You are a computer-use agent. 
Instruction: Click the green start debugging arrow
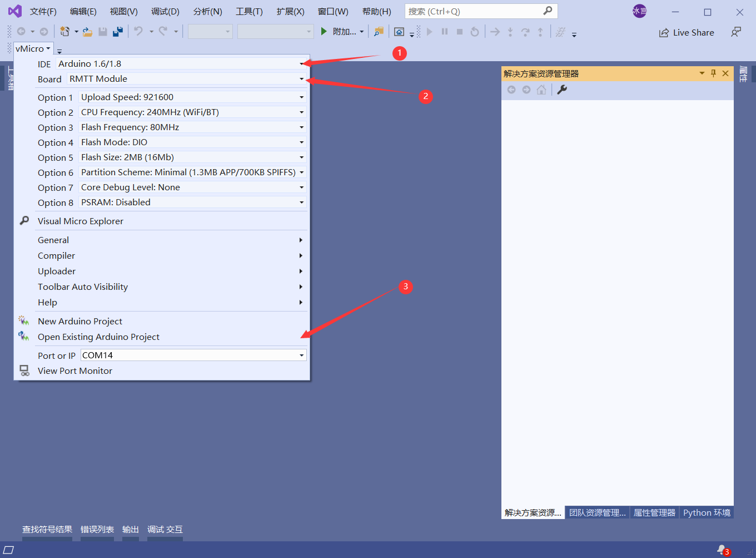click(x=324, y=32)
